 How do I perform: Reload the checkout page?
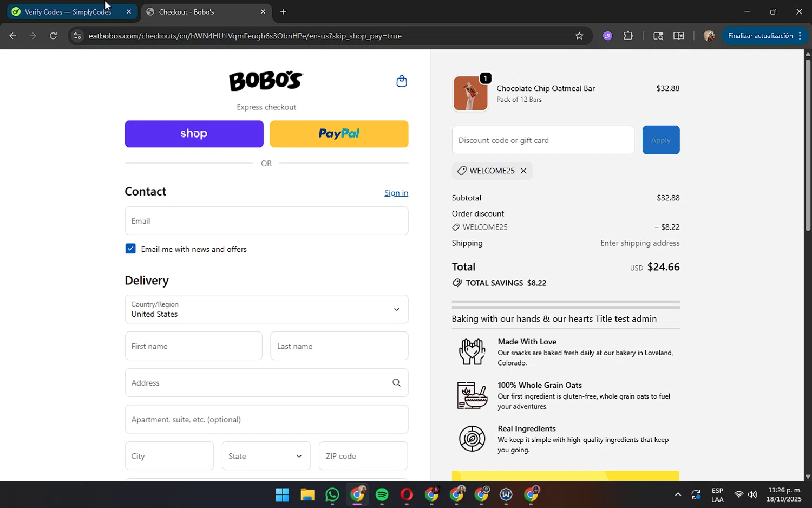[x=53, y=36]
